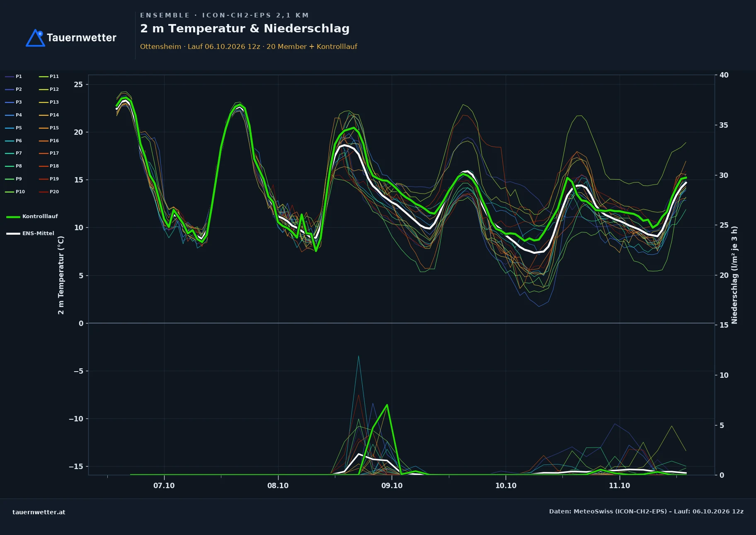Viewport: 756px width, 535px height.
Task: Click the 10.10 date label
Action: [506, 486]
